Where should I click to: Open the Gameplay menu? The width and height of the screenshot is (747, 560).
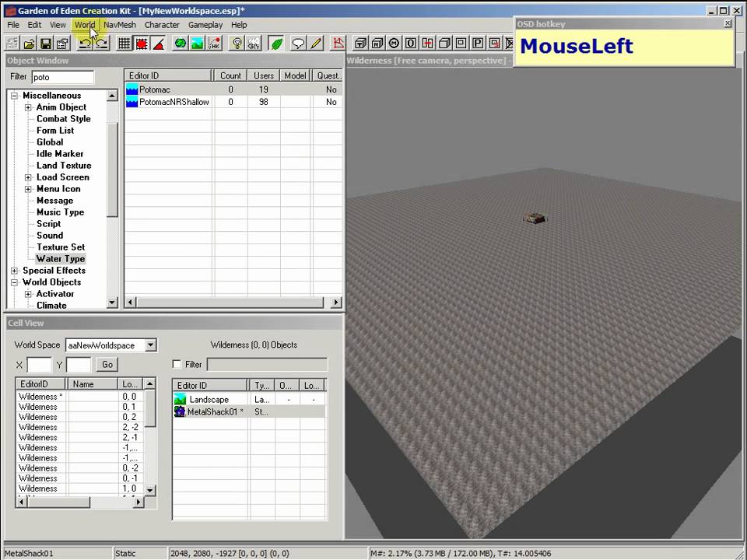click(205, 25)
